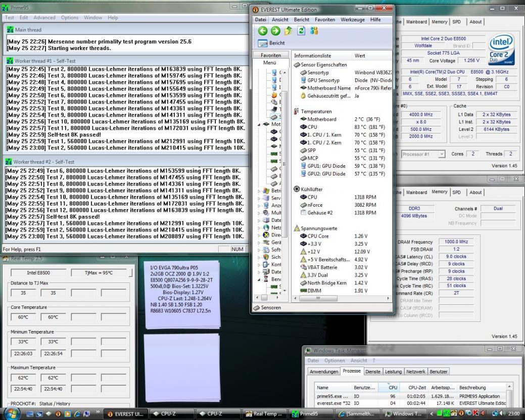Select the Kühllüfter fan group header

click(x=308, y=189)
